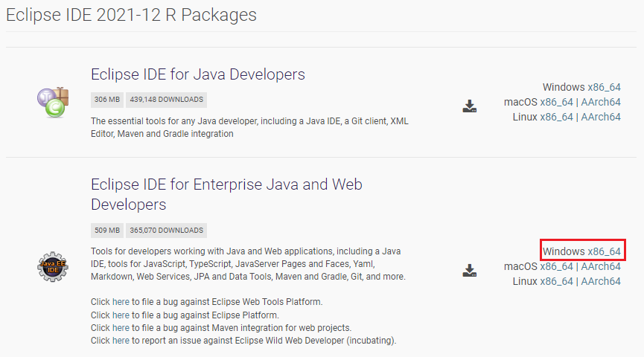Image resolution: width=644 pixels, height=357 pixels.
Task: Click the Eclipse IDE for Java Developers package icon
Action: click(x=53, y=103)
